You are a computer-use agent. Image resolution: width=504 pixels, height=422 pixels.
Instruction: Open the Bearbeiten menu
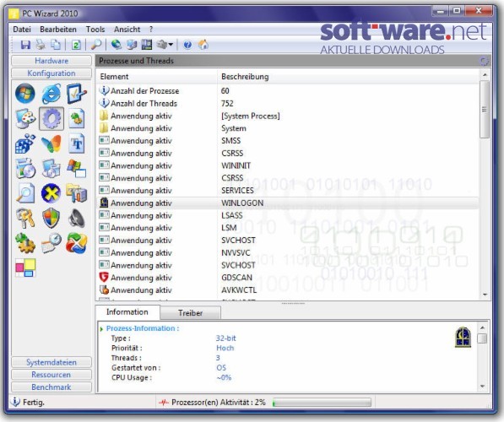58,30
